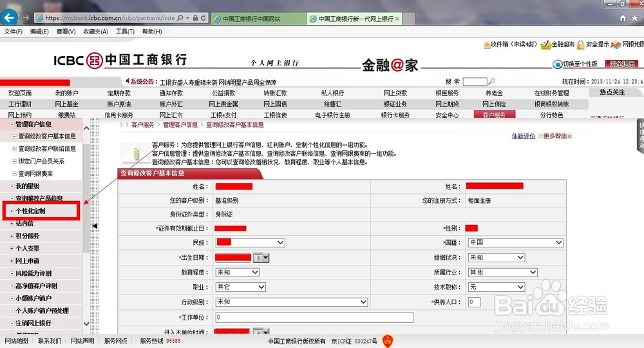The width and height of the screenshot is (644, 348).
Task: Click the 切换至个性版 globe icon
Action: click(x=557, y=64)
